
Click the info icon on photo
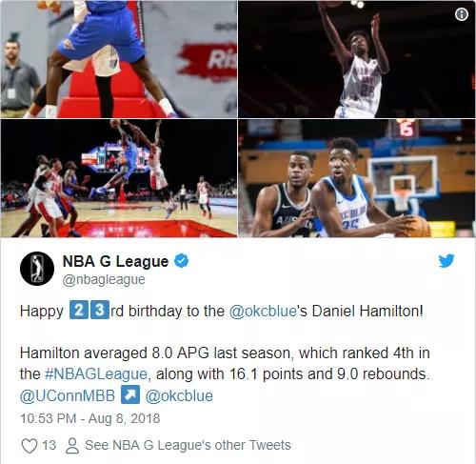(462, 14)
